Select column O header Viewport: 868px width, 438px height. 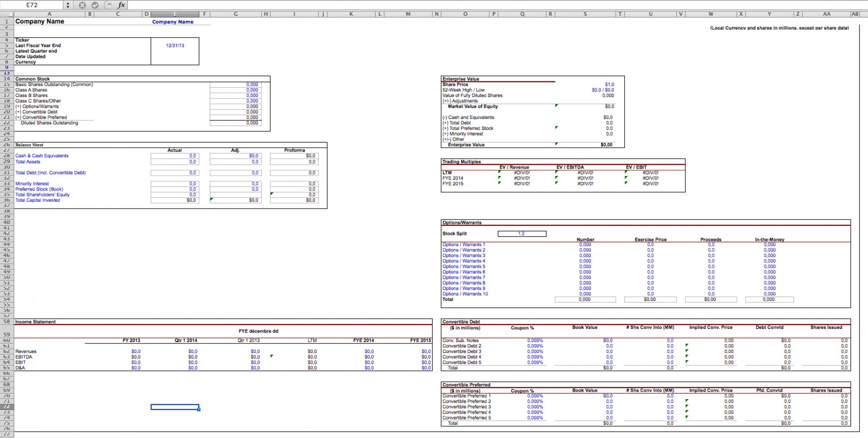coord(465,14)
